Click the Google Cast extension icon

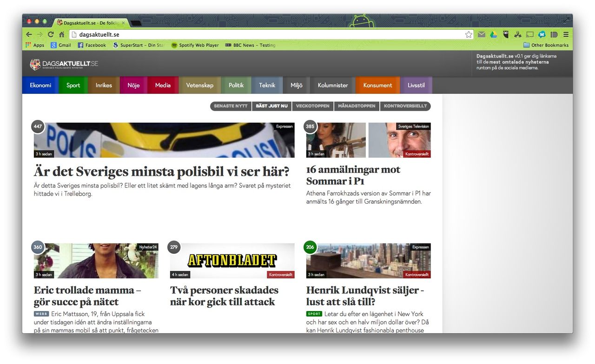(x=530, y=34)
